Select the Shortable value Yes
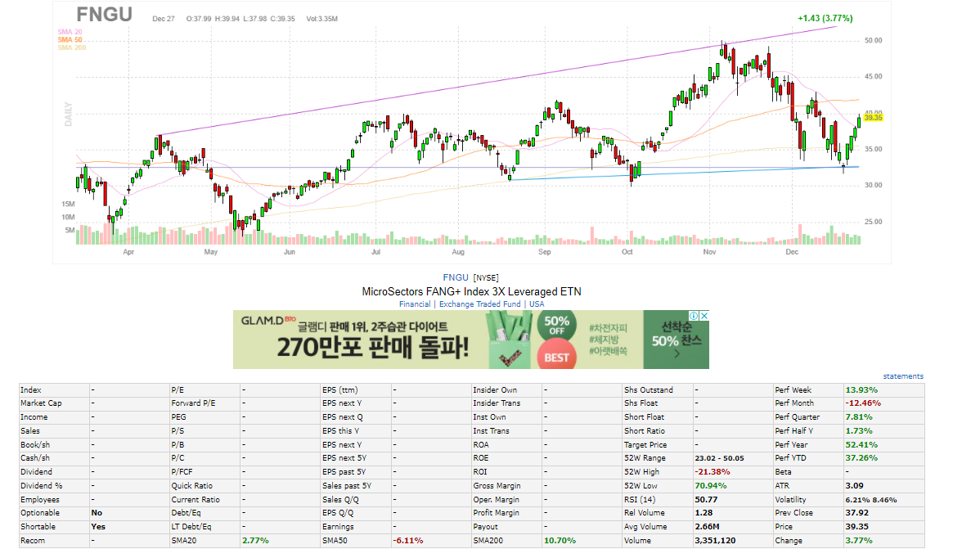Image resolution: width=980 pixels, height=558 pixels. point(98,527)
